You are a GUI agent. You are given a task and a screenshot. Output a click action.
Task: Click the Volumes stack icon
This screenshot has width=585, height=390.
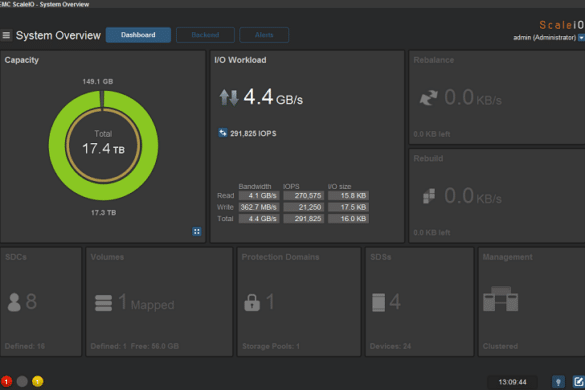[x=103, y=303]
